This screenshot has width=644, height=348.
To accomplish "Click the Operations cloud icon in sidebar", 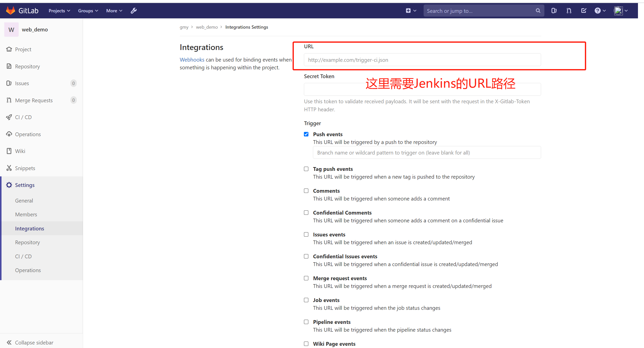I will point(9,134).
